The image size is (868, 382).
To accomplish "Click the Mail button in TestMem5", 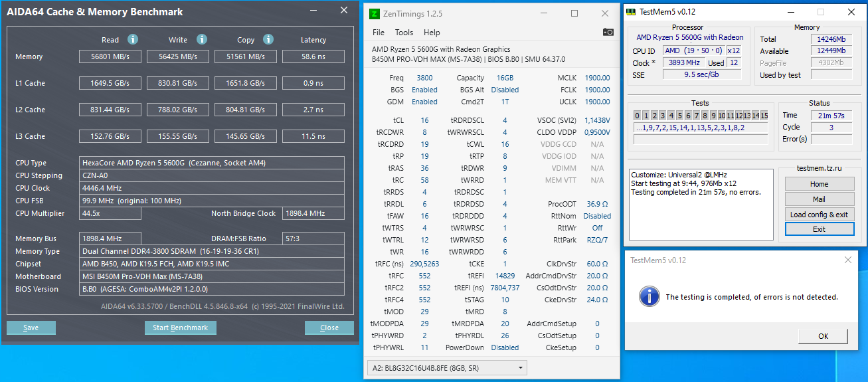I will tap(820, 199).
